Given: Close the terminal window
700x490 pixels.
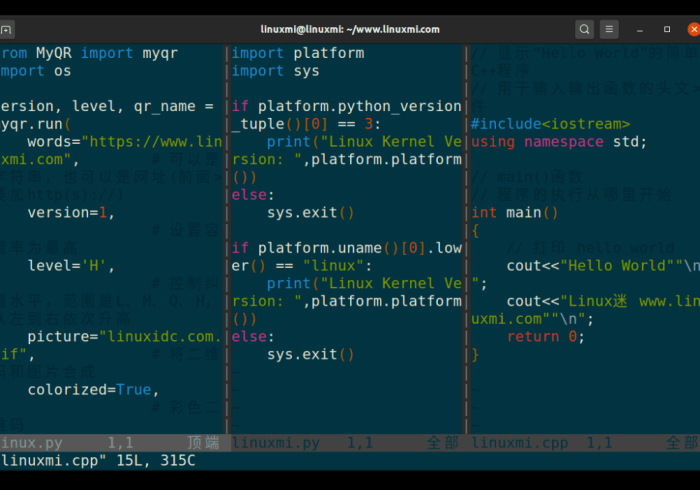Looking at the screenshot, I should click(x=691, y=29).
